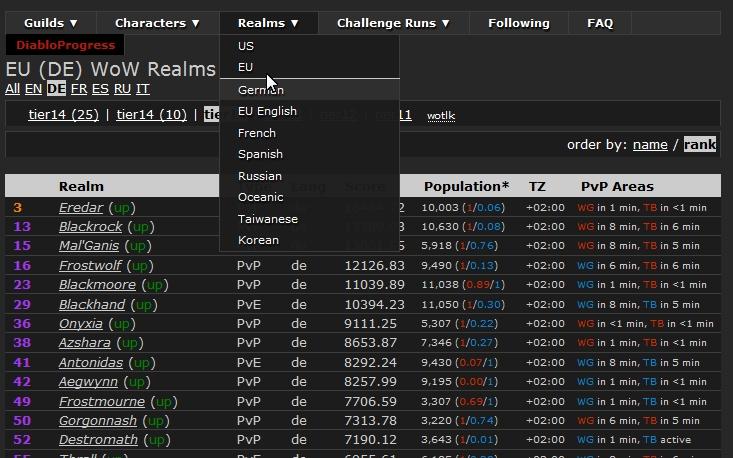Filter realms by All languages
The image size is (733, 458).
coord(12,89)
